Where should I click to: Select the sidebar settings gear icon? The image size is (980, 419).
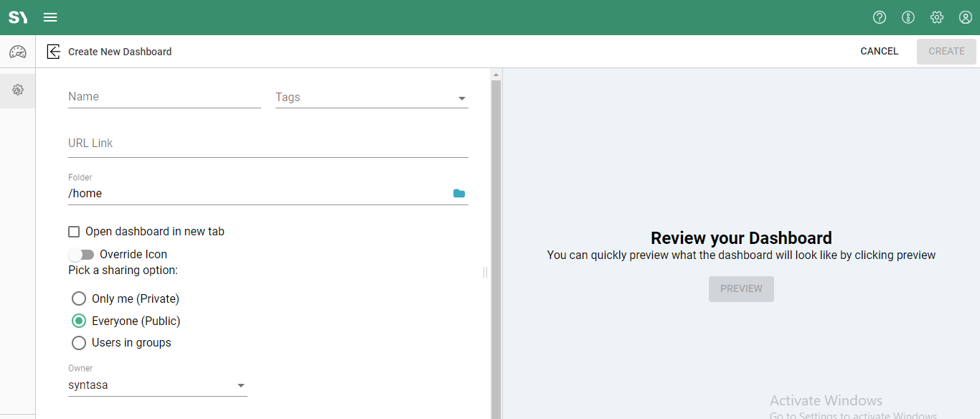(18, 90)
